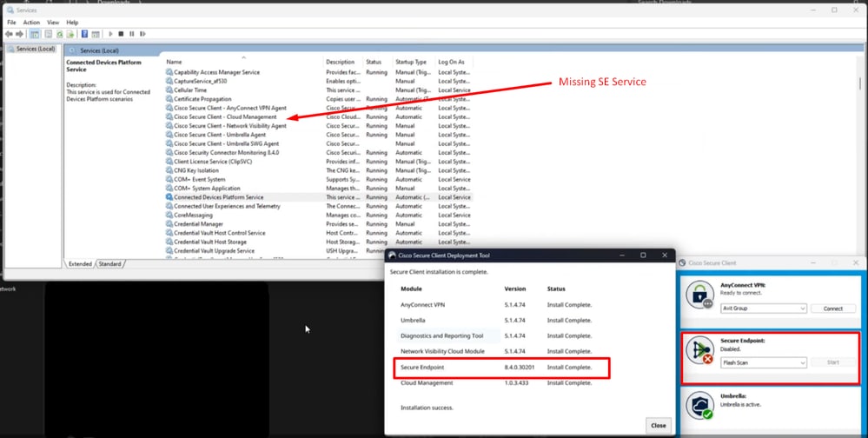The height and width of the screenshot is (438, 868).
Task: Open the File menu in Services
Action: coord(11,23)
